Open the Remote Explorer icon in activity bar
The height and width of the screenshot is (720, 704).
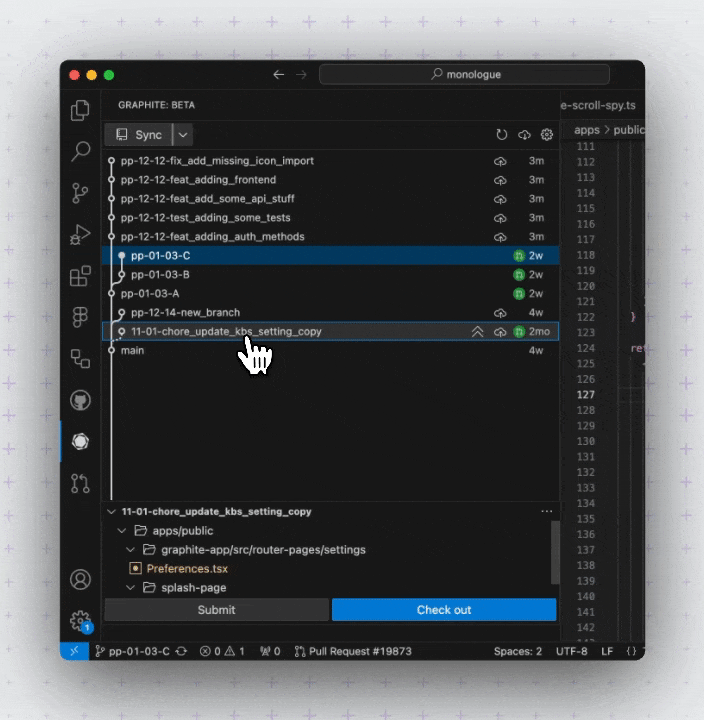tap(80, 359)
